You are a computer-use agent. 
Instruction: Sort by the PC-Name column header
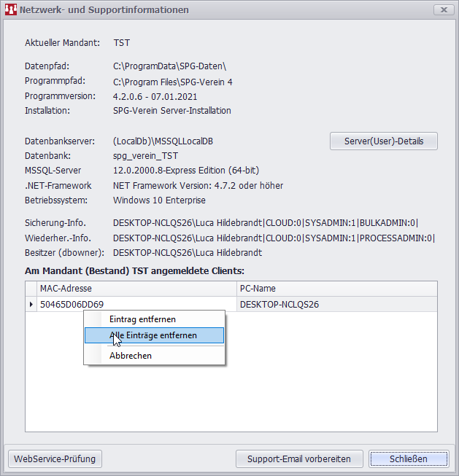336,289
